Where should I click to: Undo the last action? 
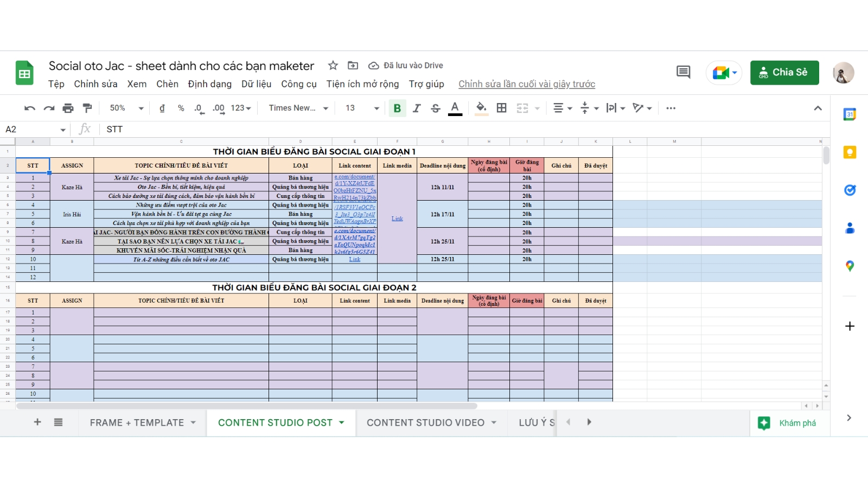[x=30, y=108]
